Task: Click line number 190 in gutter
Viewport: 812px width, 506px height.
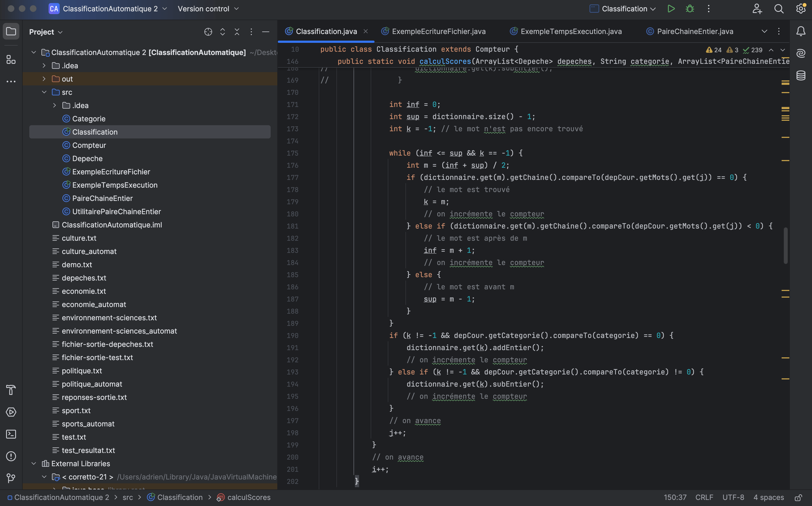Action: [x=292, y=336]
